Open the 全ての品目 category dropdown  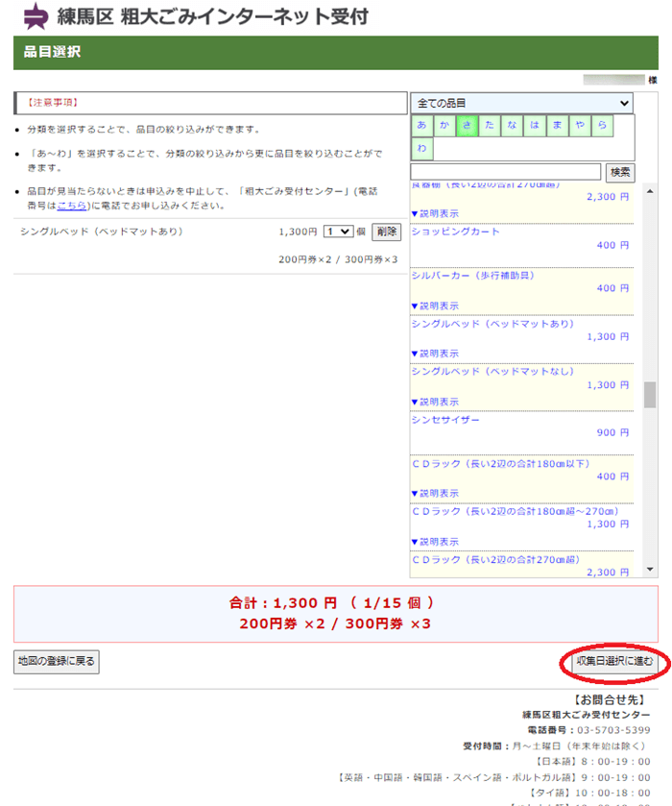coord(521,104)
